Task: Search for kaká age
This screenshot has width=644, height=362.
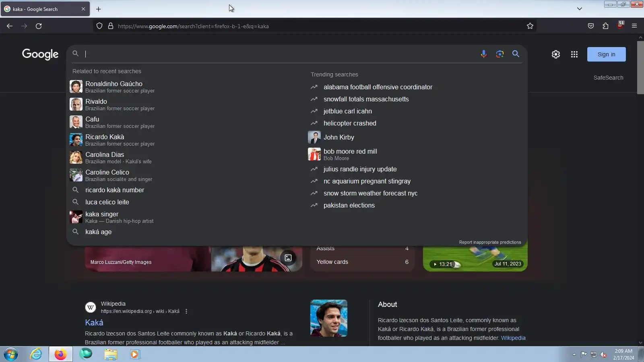Action: pyautogui.click(x=185, y=232)
